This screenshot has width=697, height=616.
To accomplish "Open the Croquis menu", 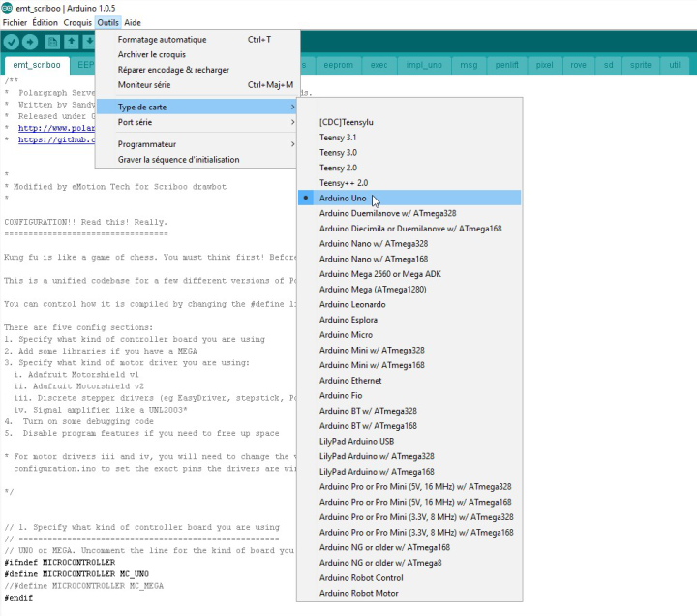I will pyautogui.click(x=77, y=22).
